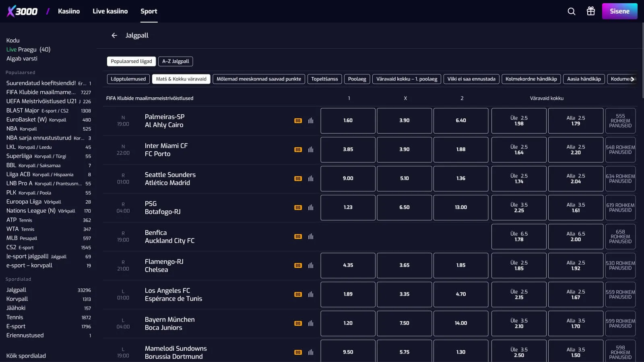The height and width of the screenshot is (362, 644).
Task: Open stats chart icon for Benfica match
Action: pyautogui.click(x=311, y=237)
